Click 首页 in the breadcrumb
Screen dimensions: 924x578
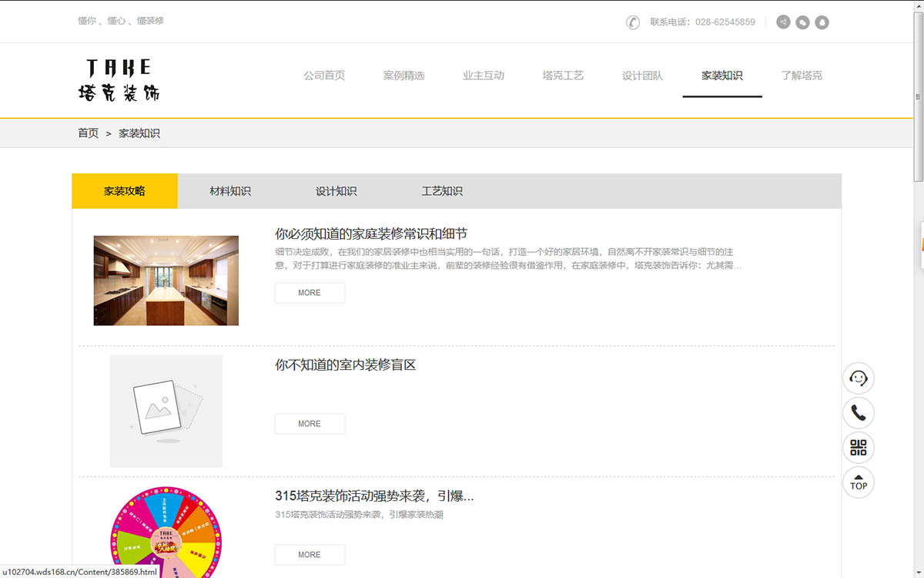(x=88, y=133)
